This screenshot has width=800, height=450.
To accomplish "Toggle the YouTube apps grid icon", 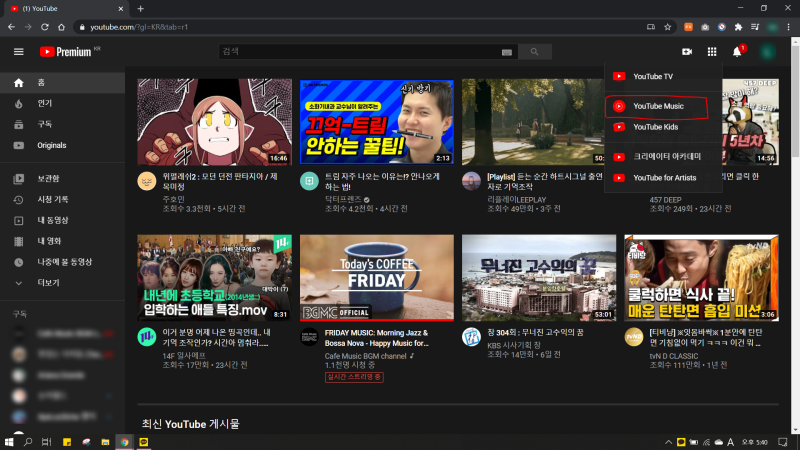I will click(x=712, y=52).
